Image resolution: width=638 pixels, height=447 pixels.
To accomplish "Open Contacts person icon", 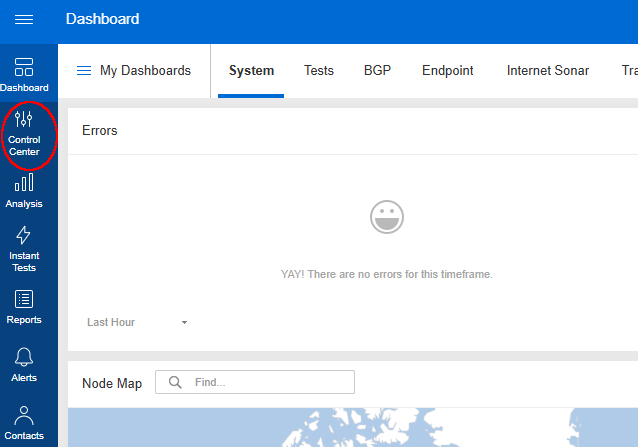I will coord(24,421).
